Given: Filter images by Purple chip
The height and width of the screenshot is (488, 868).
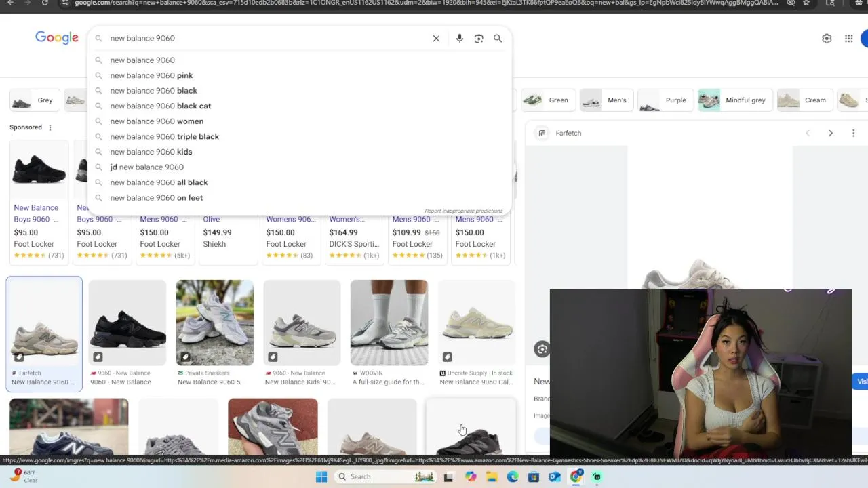Looking at the screenshot, I should (665, 100).
